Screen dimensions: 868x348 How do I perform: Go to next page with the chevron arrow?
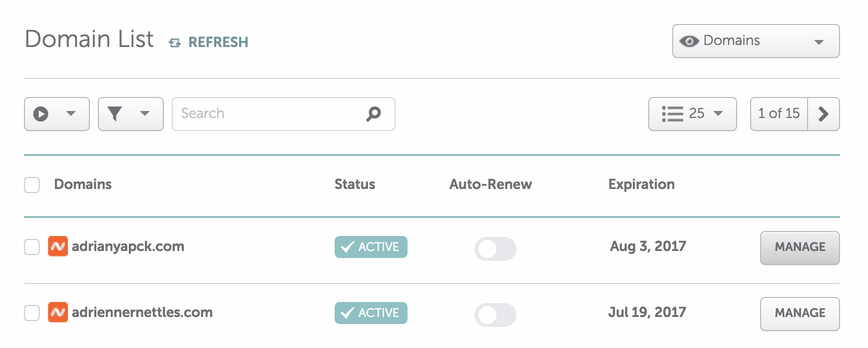pos(824,114)
